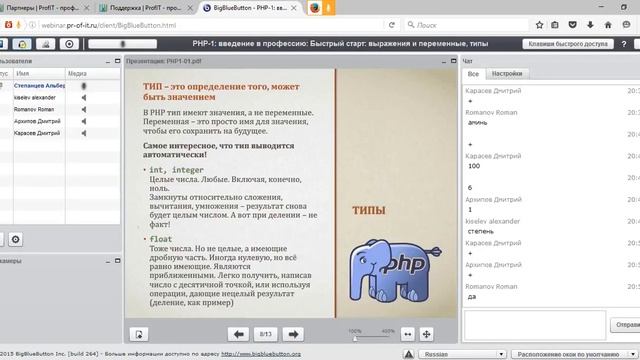This screenshot has height=360, width=640.
Task: Toggle the speaker icon for Romanov Roman
Action: click(x=84, y=109)
